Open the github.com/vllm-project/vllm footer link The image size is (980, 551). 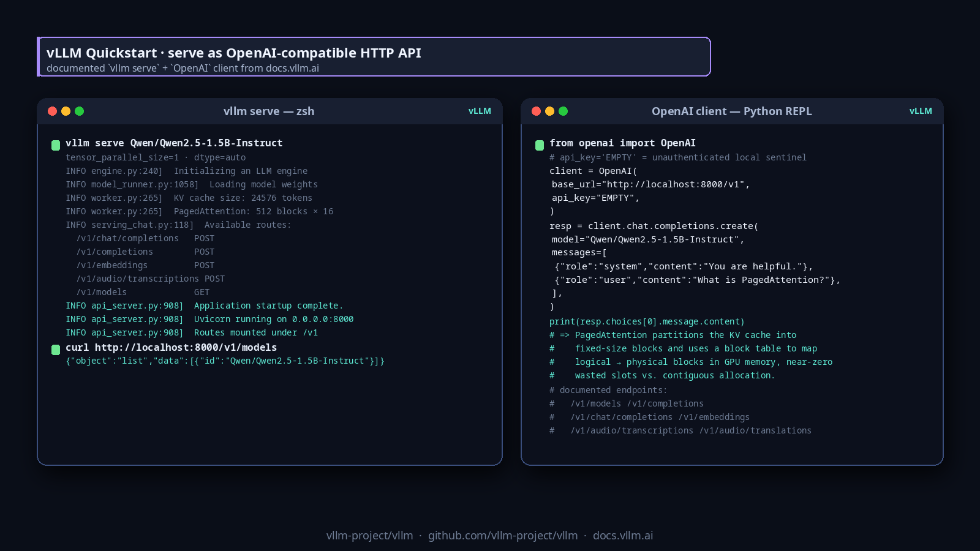tap(503, 535)
